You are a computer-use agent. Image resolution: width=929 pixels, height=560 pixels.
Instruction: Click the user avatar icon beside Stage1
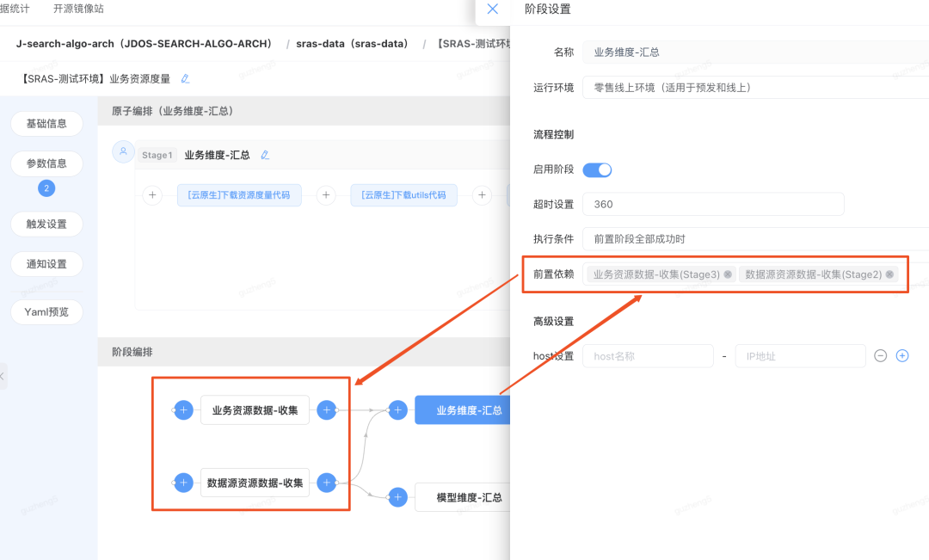123,151
